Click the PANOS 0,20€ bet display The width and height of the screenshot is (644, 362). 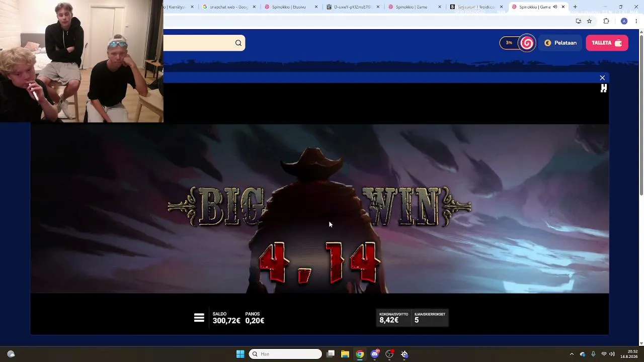click(x=255, y=318)
